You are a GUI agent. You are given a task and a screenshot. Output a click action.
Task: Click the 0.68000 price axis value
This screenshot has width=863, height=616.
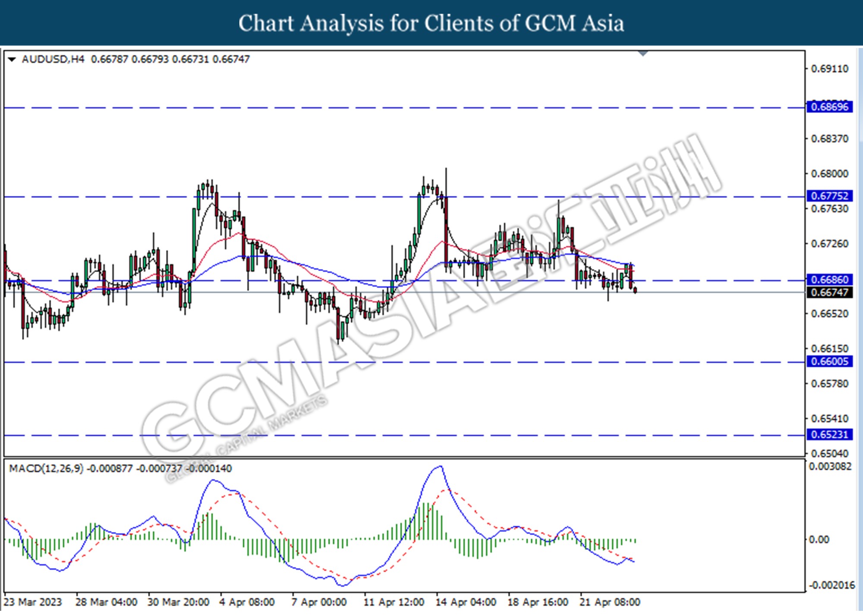pyautogui.click(x=829, y=173)
